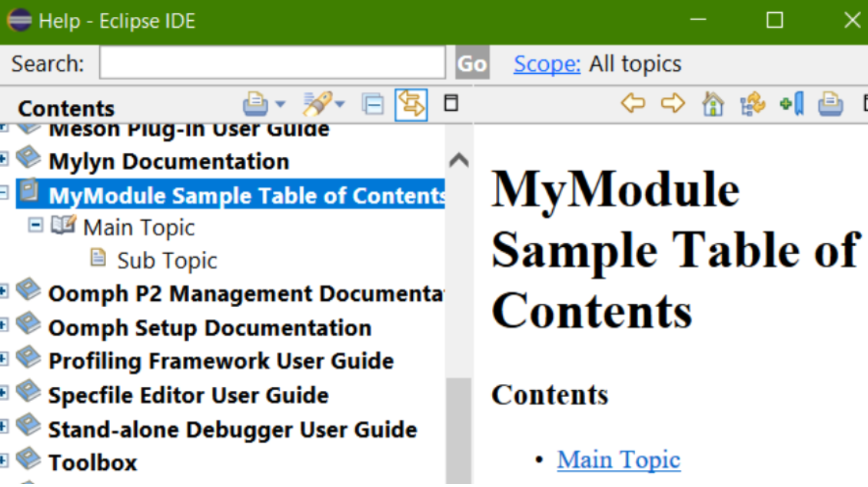Click the Search Selected Topics flashlight icon
868x487 pixels.
[318, 104]
